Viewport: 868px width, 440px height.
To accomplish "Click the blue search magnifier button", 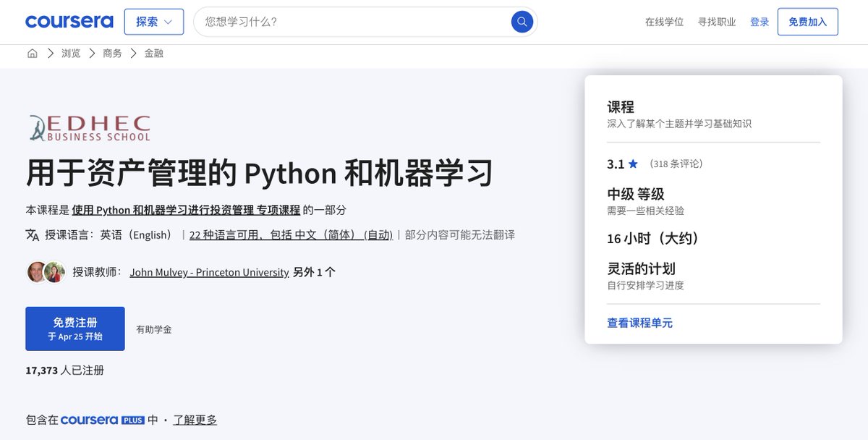I will (522, 22).
